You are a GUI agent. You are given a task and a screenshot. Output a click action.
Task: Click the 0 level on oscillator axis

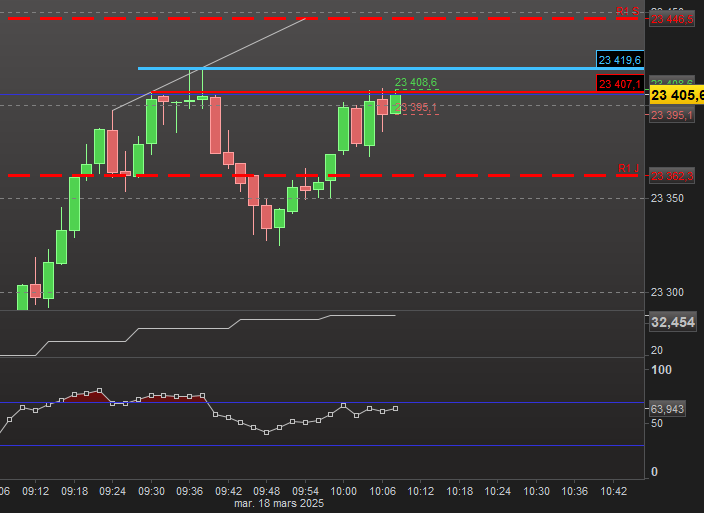click(654, 472)
